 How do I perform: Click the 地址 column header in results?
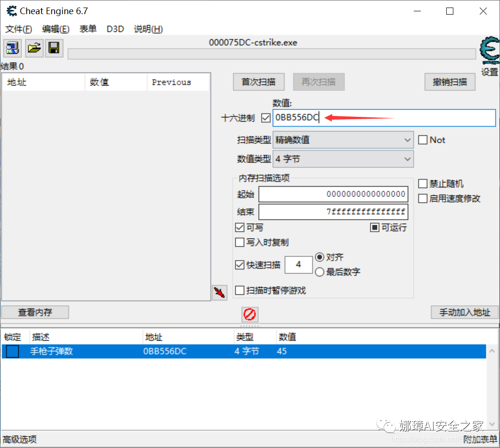(x=44, y=82)
